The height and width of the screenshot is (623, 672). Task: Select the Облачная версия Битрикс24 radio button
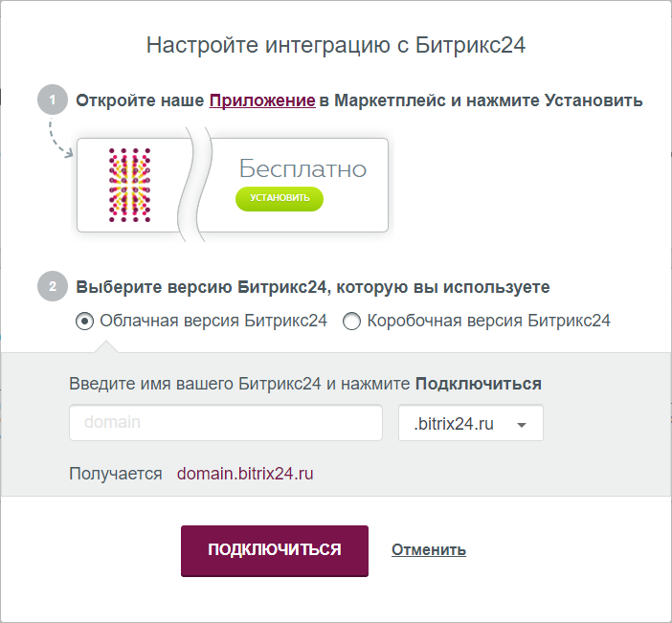coord(85,322)
